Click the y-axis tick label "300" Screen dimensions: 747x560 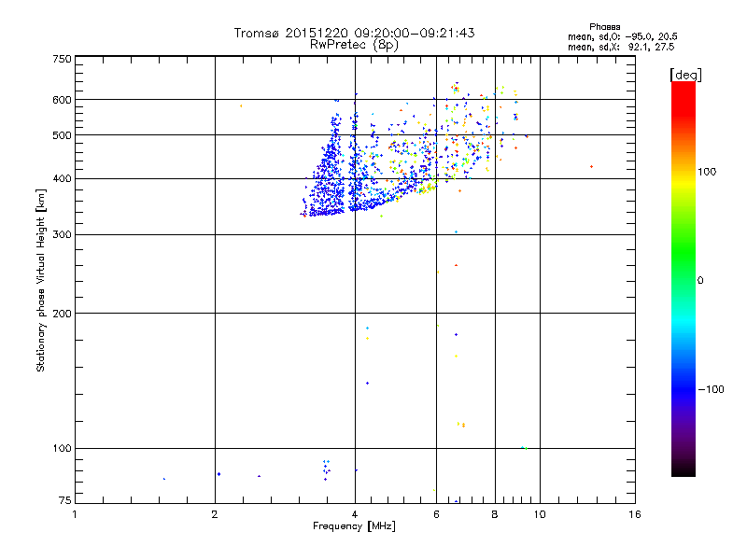click(x=62, y=235)
